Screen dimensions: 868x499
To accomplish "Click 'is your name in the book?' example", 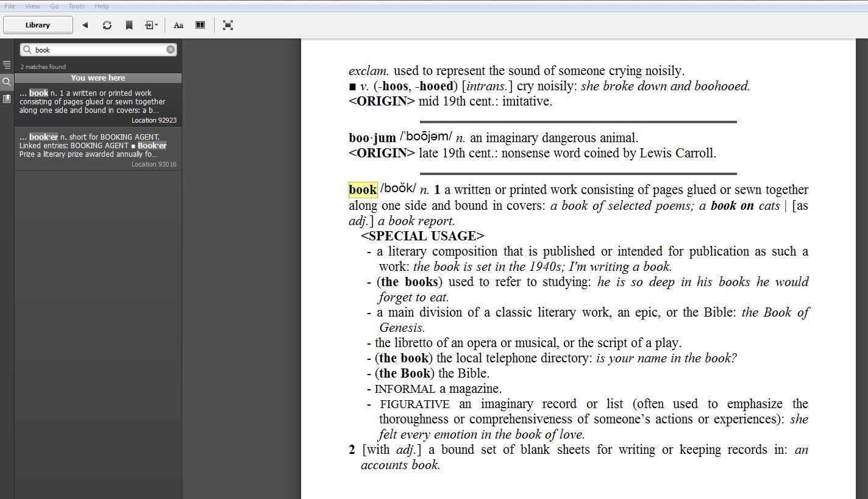I will pyautogui.click(x=666, y=358).
